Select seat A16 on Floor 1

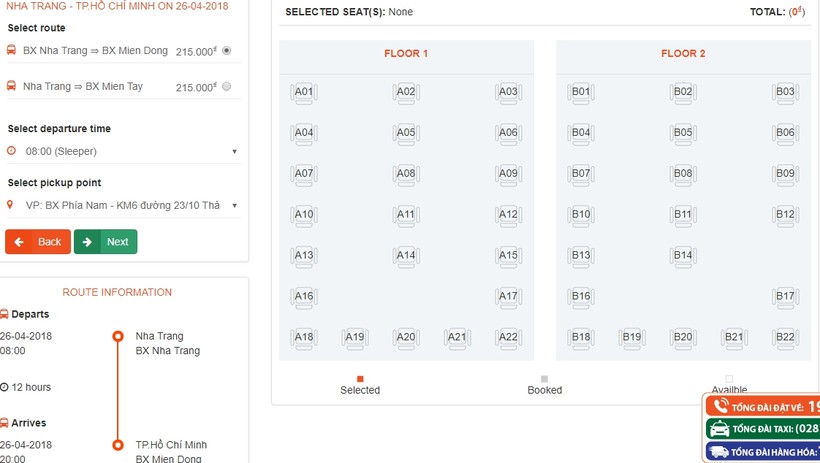304,298
